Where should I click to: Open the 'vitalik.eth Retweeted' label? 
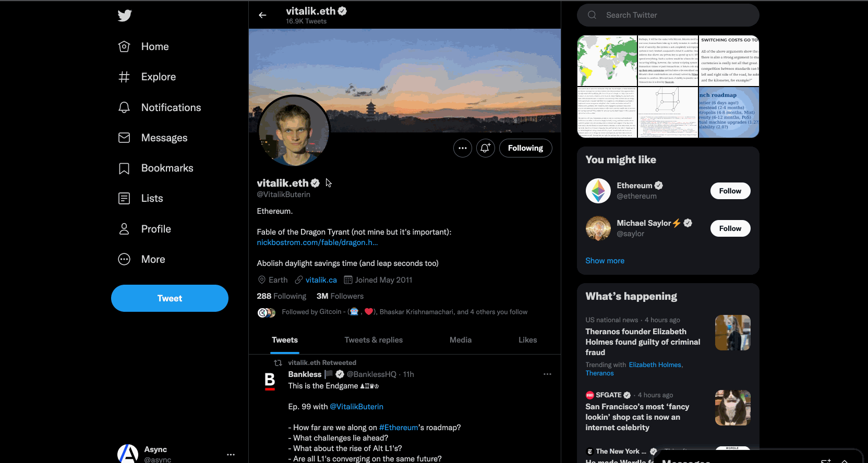tap(322, 363)
